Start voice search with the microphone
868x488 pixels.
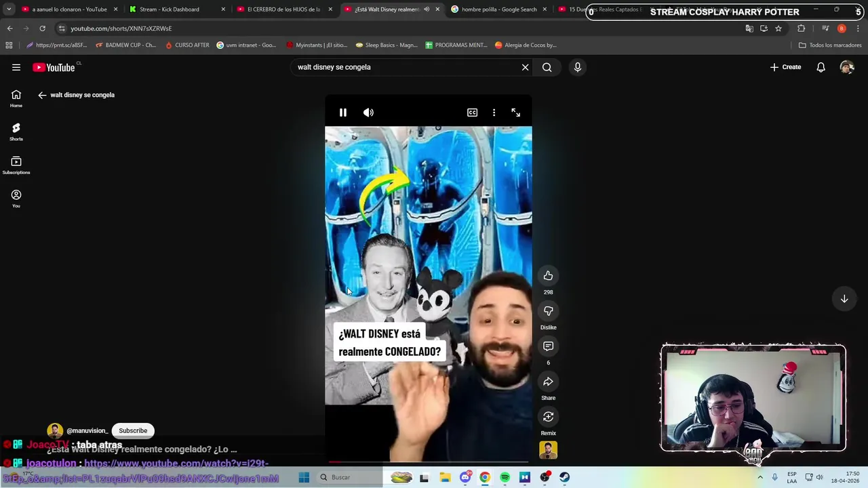point(578,67)
